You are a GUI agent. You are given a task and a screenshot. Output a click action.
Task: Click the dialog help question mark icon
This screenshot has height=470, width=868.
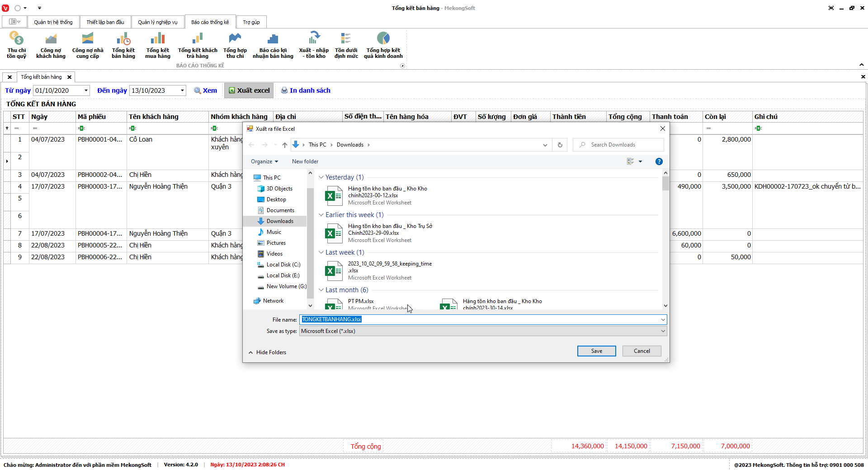(659, 161)
